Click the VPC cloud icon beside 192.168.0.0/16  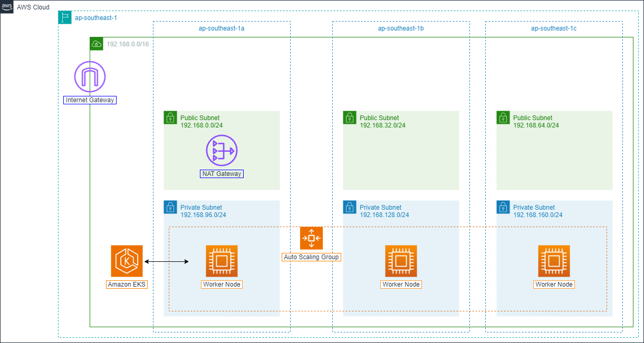tap(97, 44)
